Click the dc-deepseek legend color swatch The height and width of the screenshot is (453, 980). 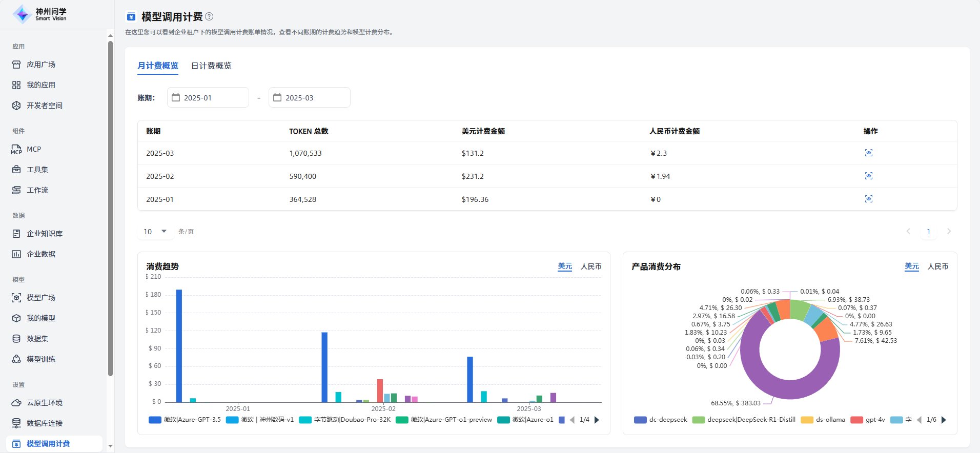640,420
